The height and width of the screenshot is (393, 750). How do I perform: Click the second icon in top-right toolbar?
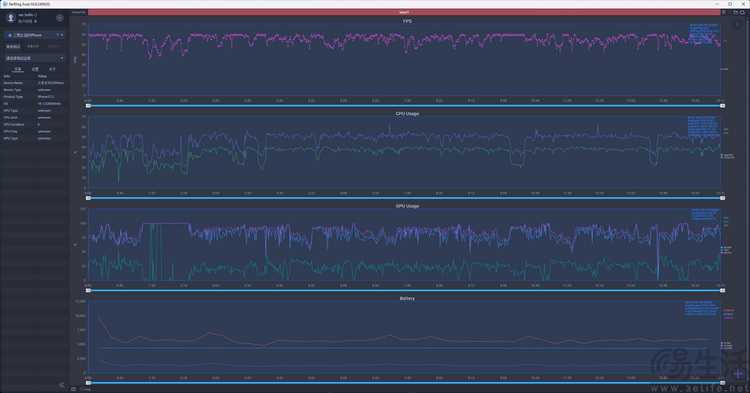click(729, 12)
